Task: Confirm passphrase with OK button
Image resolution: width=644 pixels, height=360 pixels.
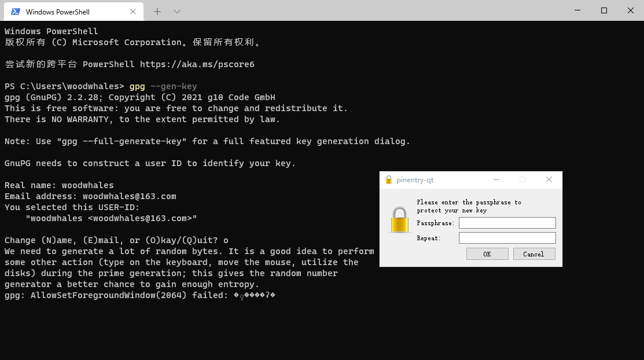Action: 487,254
